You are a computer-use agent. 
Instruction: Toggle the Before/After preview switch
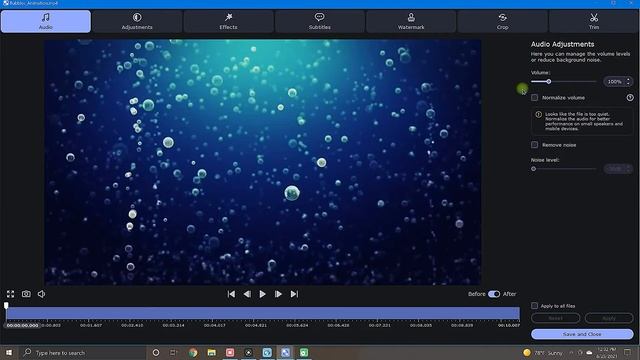[494, 294]
